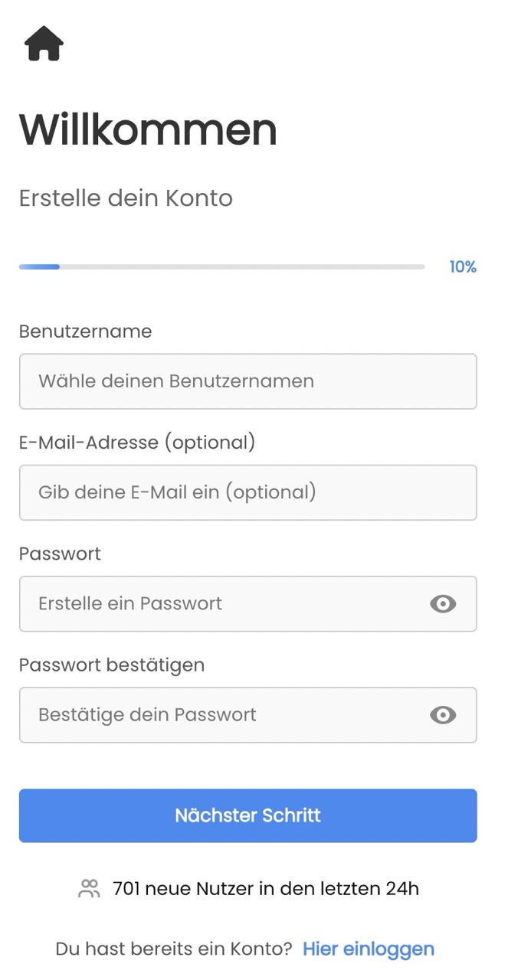This screenshot has height=980, width=508.
Task: Navigate home using the house icon
Action: click(x=44, y=44)
